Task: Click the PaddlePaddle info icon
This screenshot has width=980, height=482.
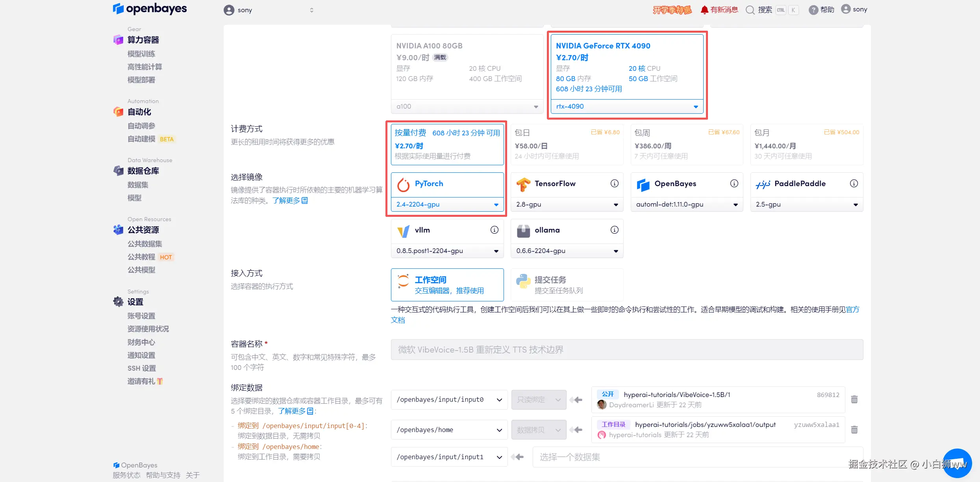Action: pos(854,183)
